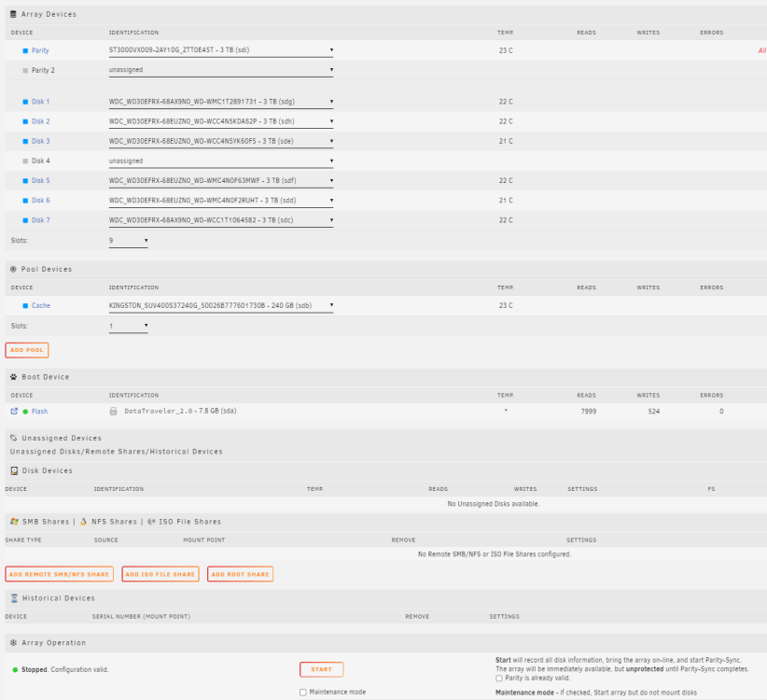Viewport: 767px width, 700px height.
Task: Open the Disk 6 device dropdown
Action: click(221, 201)
